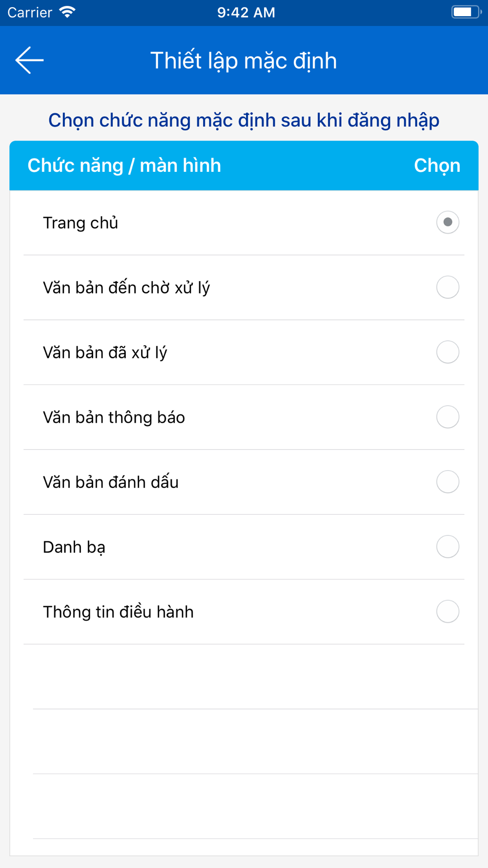The image size is (488, 868).
Task: Click the Chức năng / màn hình header
Action: click(124, 166)
